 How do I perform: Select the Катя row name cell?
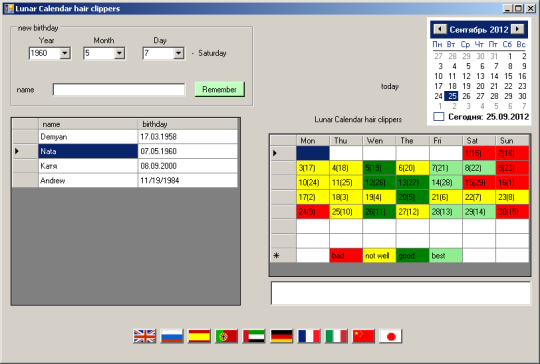(x=88, y=166)
